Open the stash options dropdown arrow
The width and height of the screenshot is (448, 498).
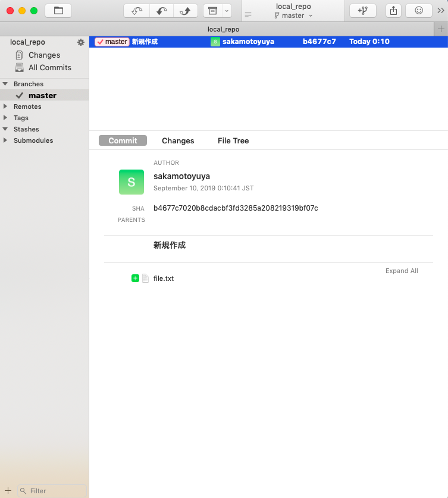(227, 11)
